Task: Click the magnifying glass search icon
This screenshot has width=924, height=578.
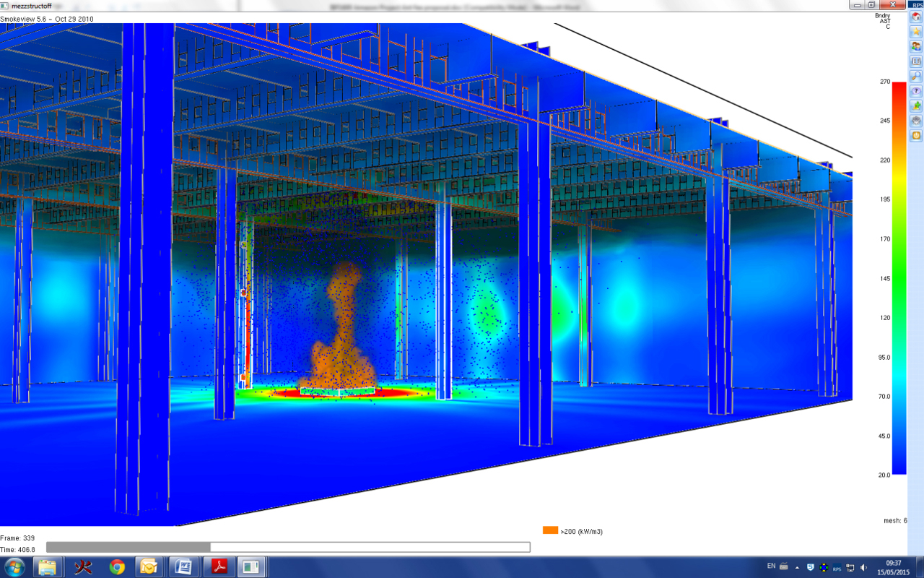Action: click(916, 76)
